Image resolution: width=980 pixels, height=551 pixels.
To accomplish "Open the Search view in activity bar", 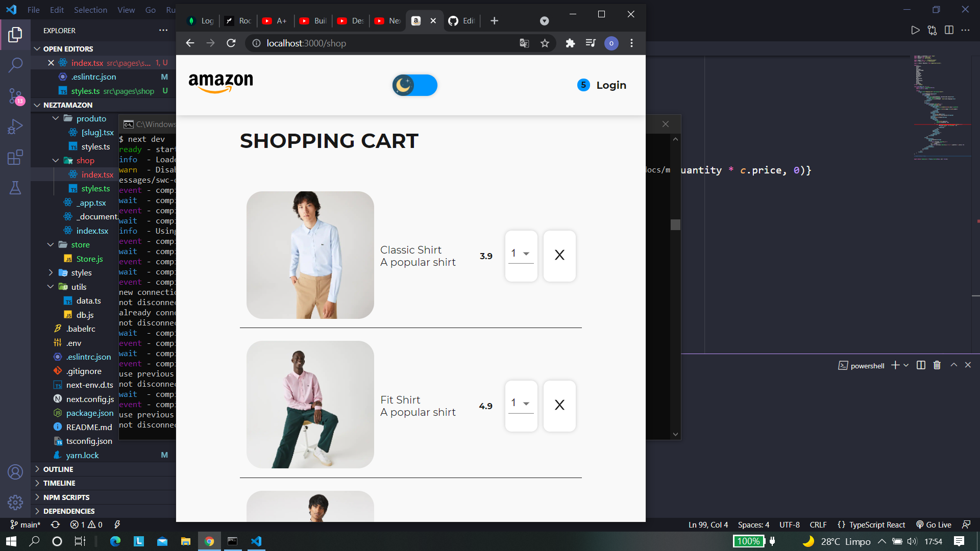I will tap(15, 65).
